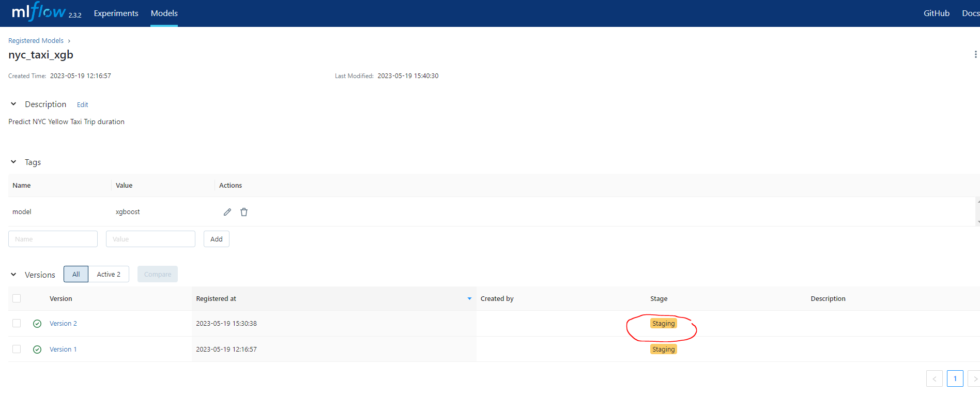Click the description text 'Predict NYC Yellow Taxi Trip duration'
The width and height of the screenshot is (980, 409).
point(66,122)
